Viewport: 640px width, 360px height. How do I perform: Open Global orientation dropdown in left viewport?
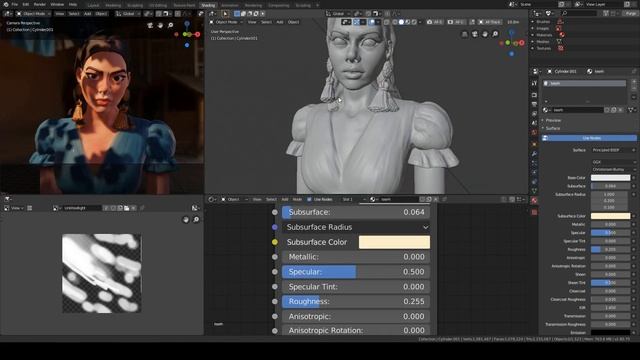point(127,13)
